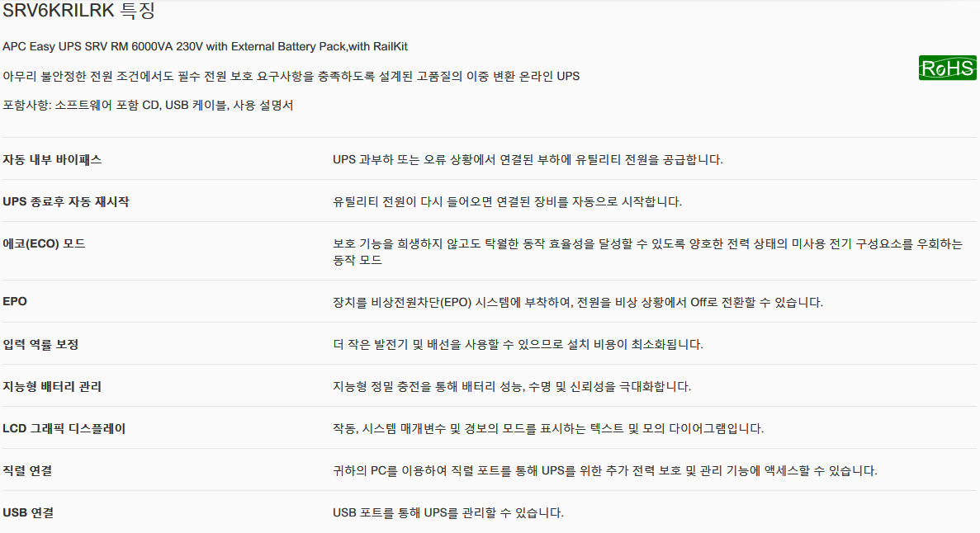This screenshot has height=533, width=980.
Task: Click the USB 포트 management description
Action: pyautogui.click(x=448, y=513)
